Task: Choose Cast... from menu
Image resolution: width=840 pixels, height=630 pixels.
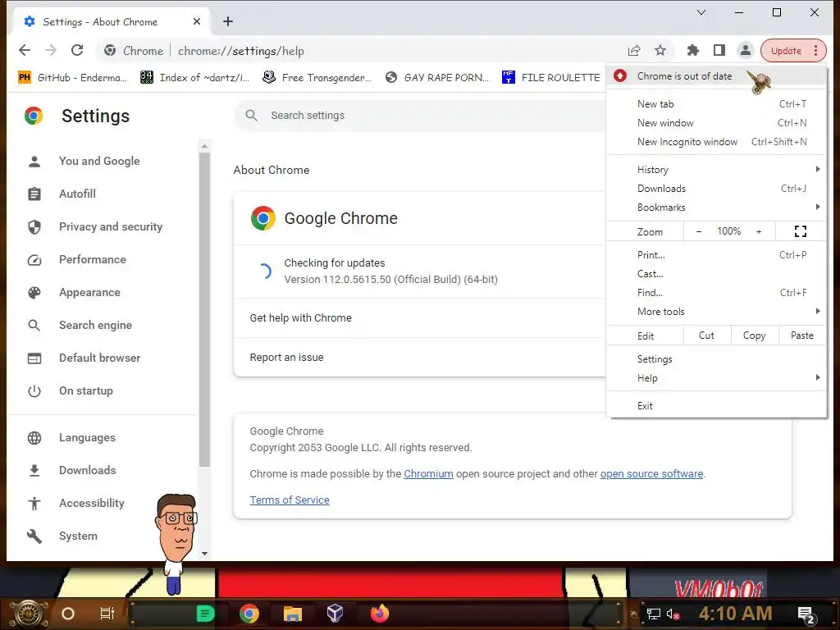Action: [x=717, y=273]
